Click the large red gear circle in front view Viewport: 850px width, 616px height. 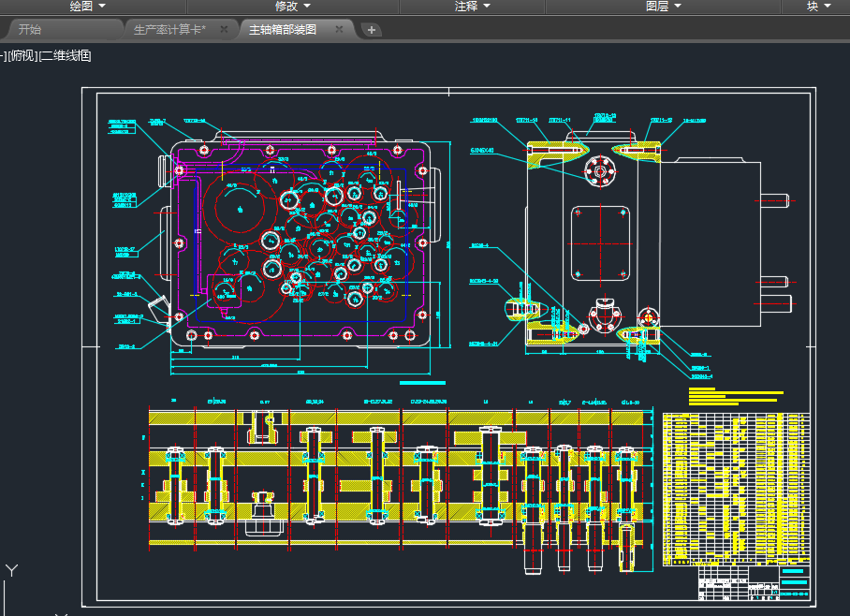[239, 208]
